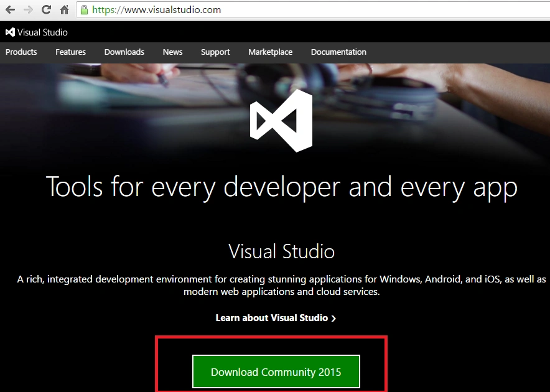
Task: Open the Documentation menu item
Action: [x=338, y=52]
